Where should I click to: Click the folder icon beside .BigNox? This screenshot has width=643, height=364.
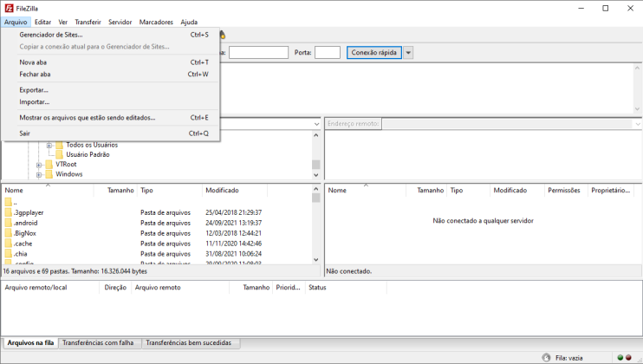coord(8,233)
